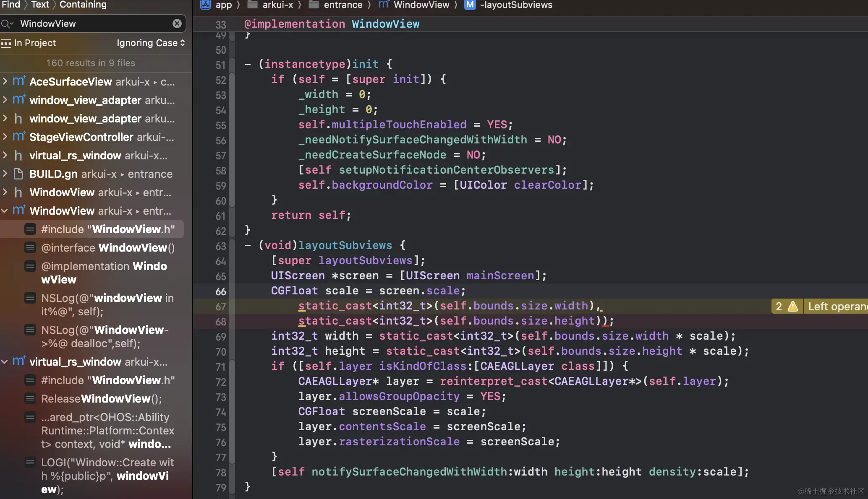Click the app project icon in breadcrumb
This screenshot has width=868, height=499.
tap(206, 5)
